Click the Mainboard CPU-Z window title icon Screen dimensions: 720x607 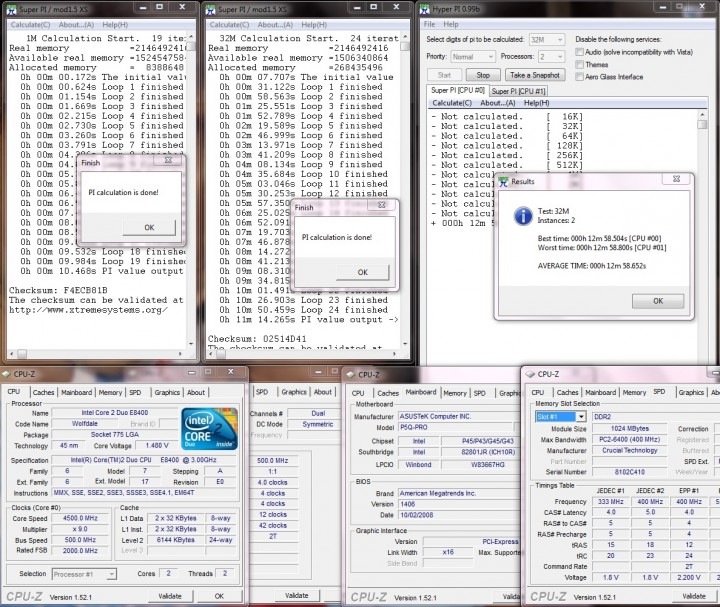(x=351, y=375)
